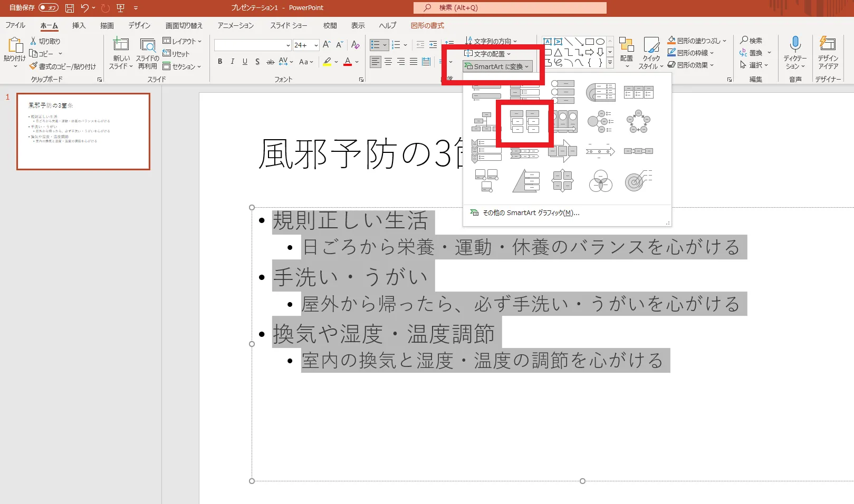Viewport: 854px width, 504px height.
Task: Switch to the アニメーション tab
Action: point(236,25)
